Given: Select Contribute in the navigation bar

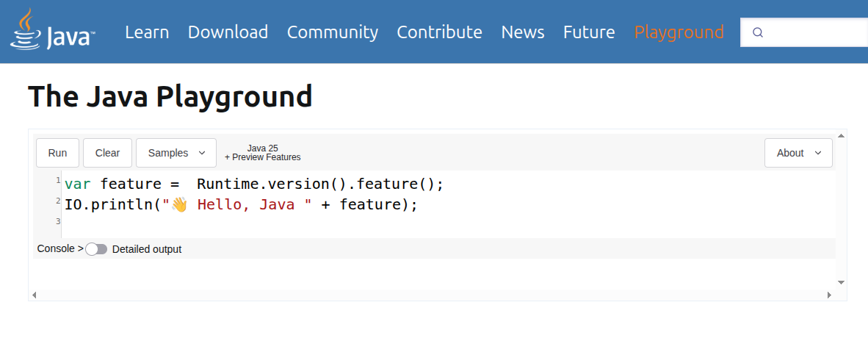Looking at the screenshot, I should point(439,32).
